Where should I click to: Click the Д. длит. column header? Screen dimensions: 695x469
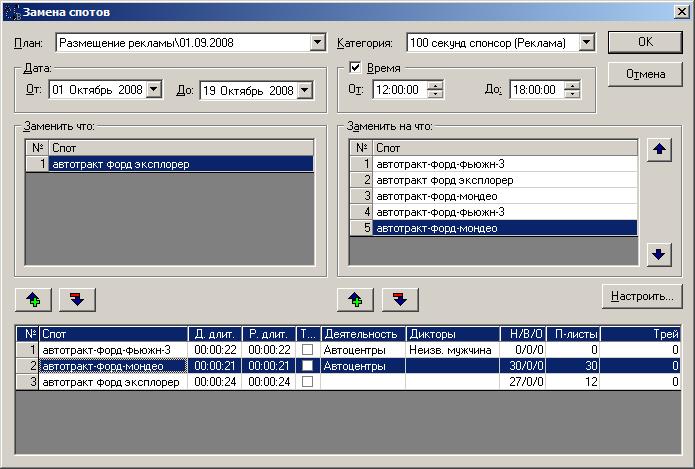pyautogui.click(x=215, y=334)
